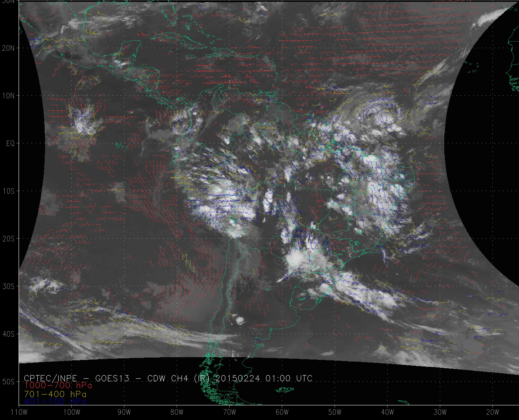Click the yellow 701-400 hPa legend entry

click(x=55, y=394)
